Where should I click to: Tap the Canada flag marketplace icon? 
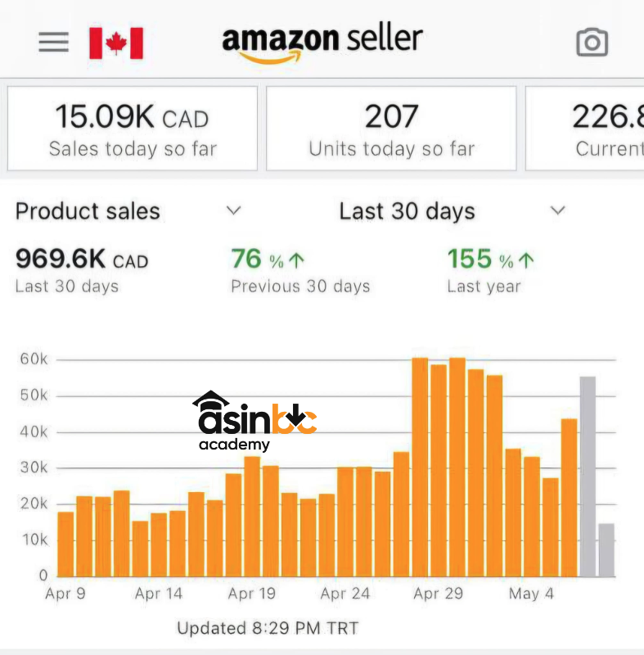click(x=116, y=43)
